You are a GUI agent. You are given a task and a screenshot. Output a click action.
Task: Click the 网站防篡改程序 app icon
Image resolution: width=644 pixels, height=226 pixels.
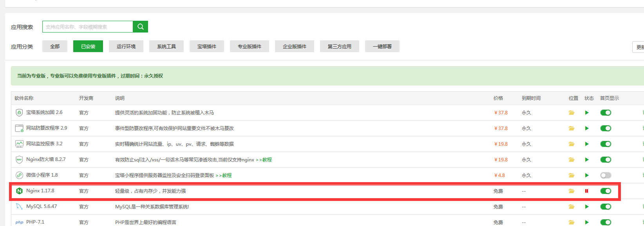pyautogui.click(x=19, y=128)
